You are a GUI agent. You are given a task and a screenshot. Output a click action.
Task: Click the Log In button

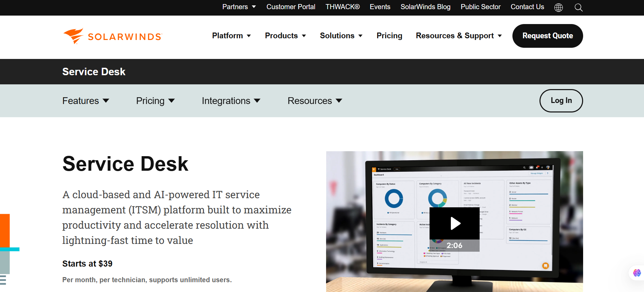tap(561, 101)
